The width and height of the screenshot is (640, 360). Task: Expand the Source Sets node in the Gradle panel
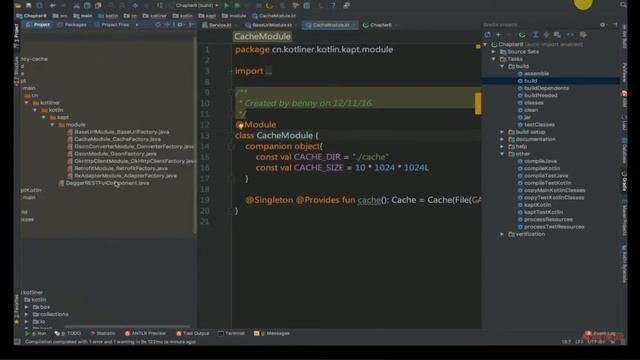click(494, 52)
